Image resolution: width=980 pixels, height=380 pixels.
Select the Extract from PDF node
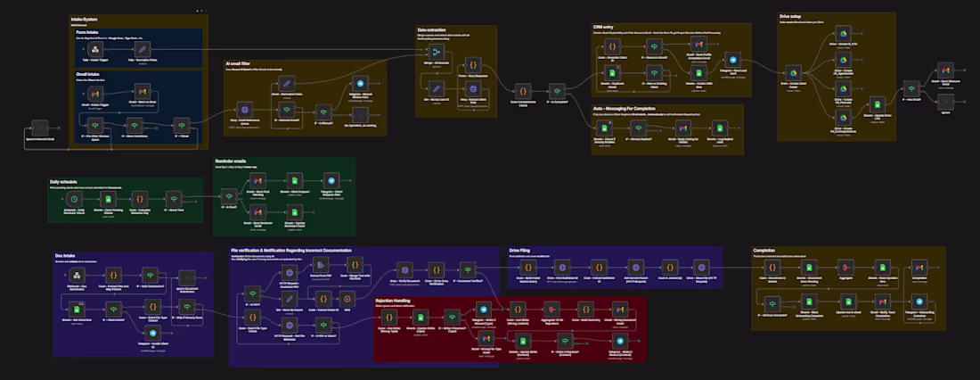click(320, 264)
